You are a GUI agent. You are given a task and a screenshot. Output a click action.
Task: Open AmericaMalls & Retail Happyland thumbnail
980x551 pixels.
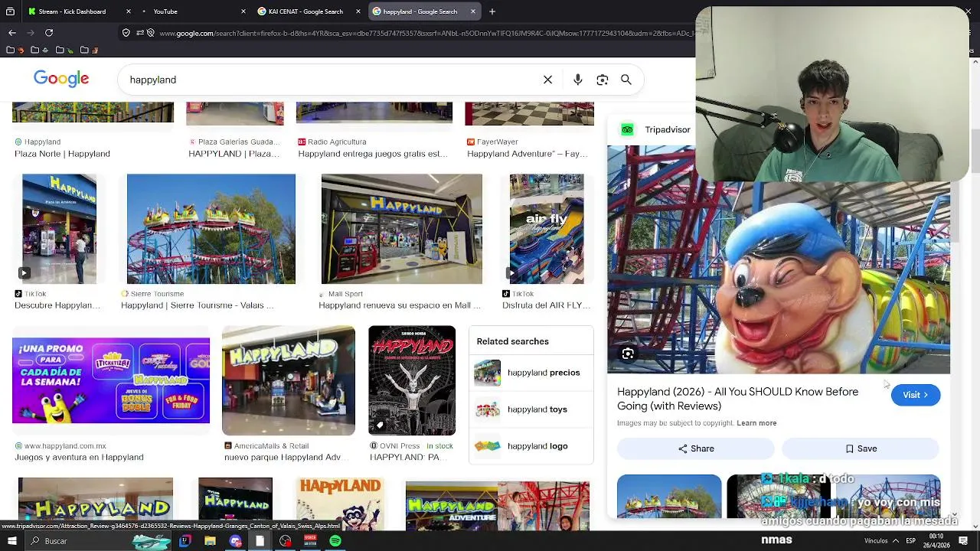(289, 380)
